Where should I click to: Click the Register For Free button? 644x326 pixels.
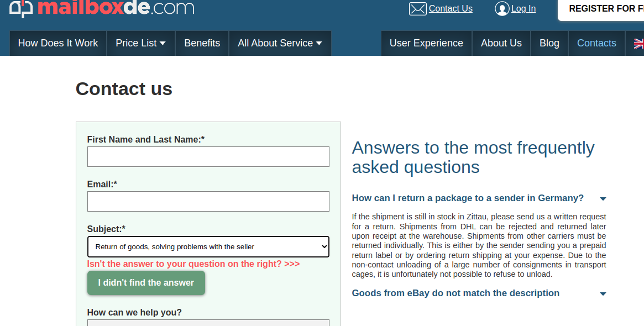(x=601, y=9)
